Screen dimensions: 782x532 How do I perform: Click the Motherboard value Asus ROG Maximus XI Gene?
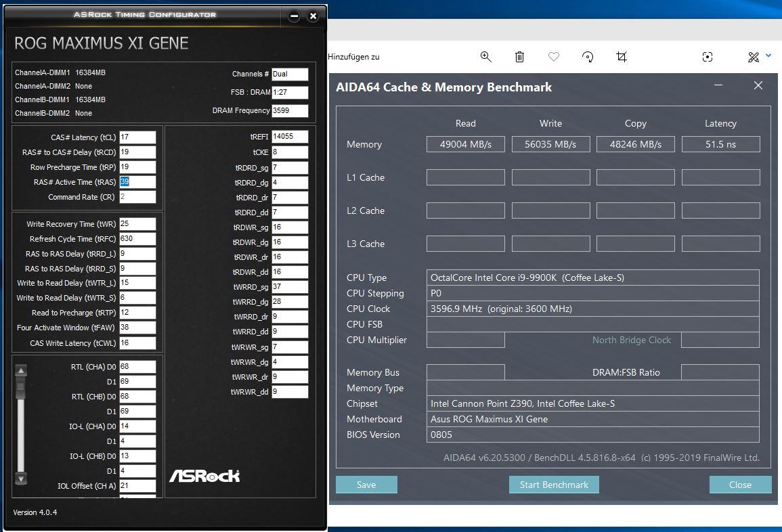[x=593, y=420]
